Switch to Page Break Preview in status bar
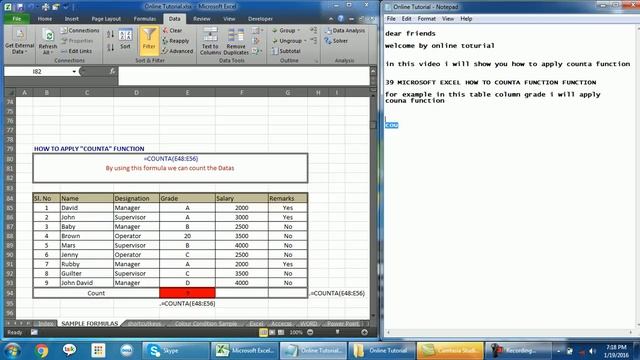The image size is (640, 360). (x=281, y=333)
